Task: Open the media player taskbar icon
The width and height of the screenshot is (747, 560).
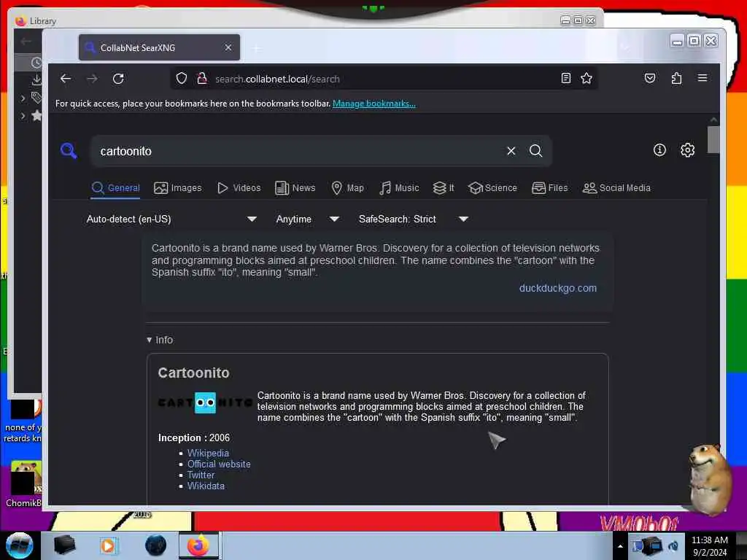Action: [x=108, y=545]
